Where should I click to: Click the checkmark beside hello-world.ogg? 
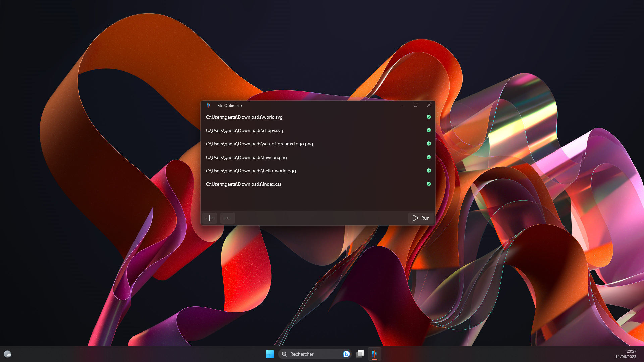(428, 171)
